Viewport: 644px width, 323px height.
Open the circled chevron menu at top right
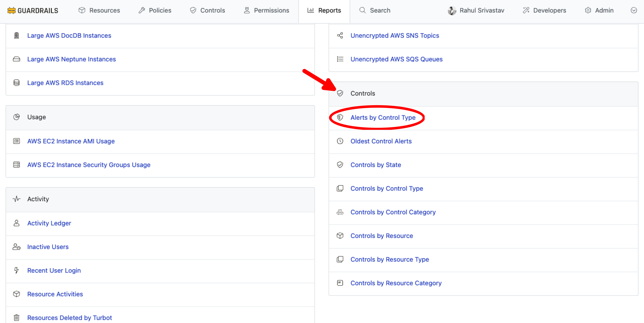634,10
